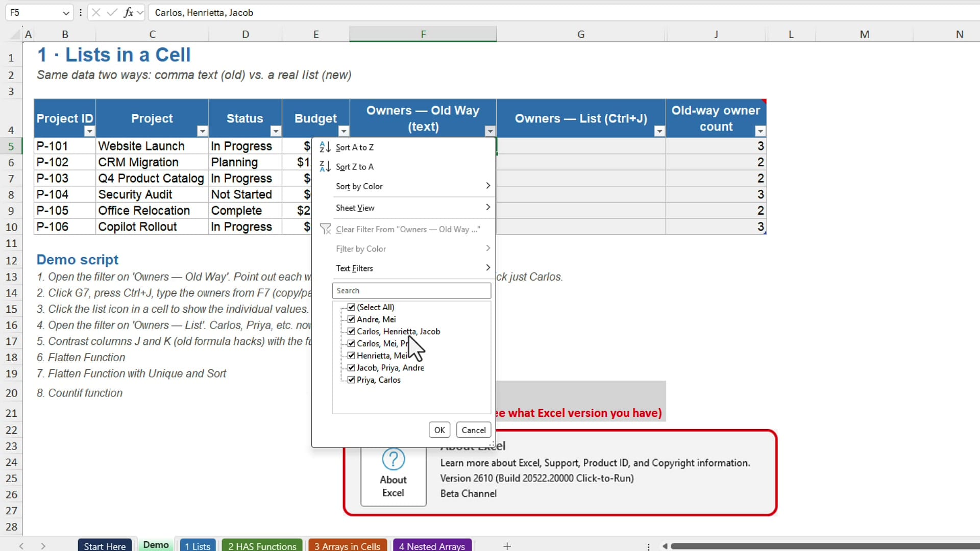The height and width of the screenshot is (551, 980).
Task: Click the About Excel question mark icon
Action: (393, 459)
